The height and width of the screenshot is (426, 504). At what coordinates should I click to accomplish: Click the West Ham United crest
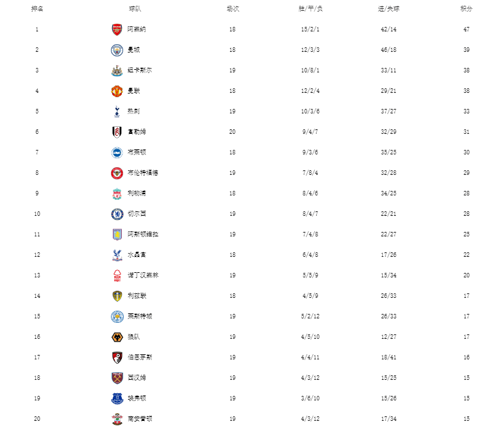pos(117,378)
